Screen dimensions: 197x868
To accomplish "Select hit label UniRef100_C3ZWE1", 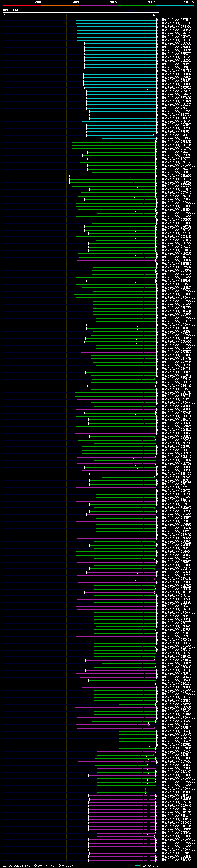I will tap(177, 745).
